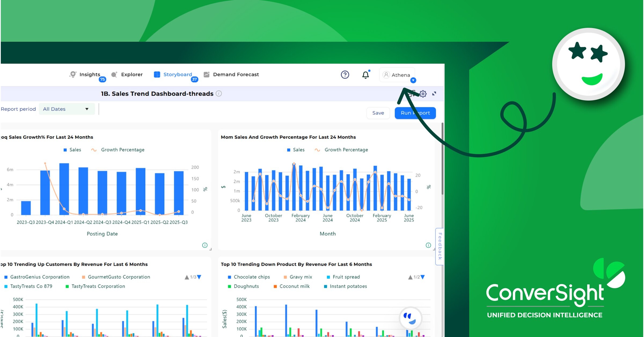The width and height of the screenshot is (644, 337).
Task: Open dashboard settings with the gear icon
Action: 423,94
